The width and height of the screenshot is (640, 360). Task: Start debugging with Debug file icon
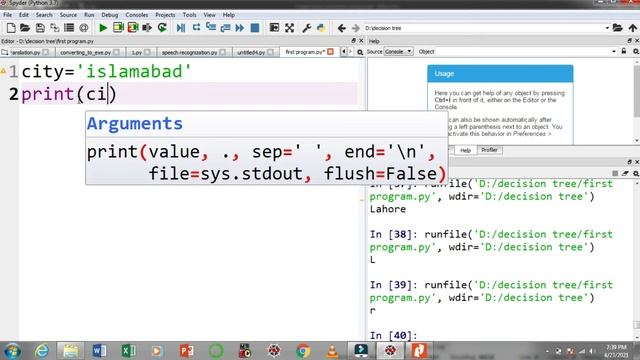[x=181, y=28]
